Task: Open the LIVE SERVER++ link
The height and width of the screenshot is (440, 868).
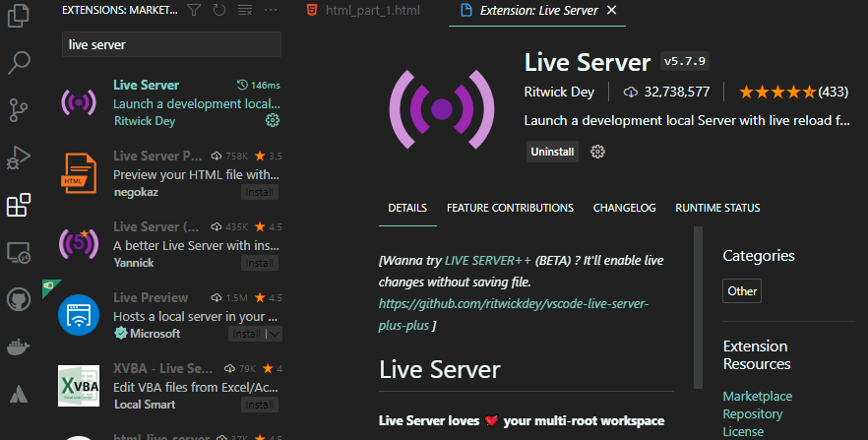Action: (x=488, y=260)
